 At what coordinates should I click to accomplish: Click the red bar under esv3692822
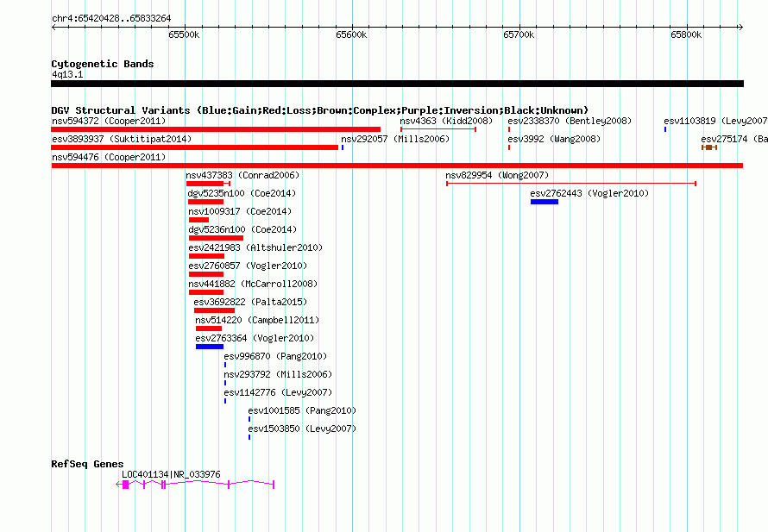pos(215,310)
